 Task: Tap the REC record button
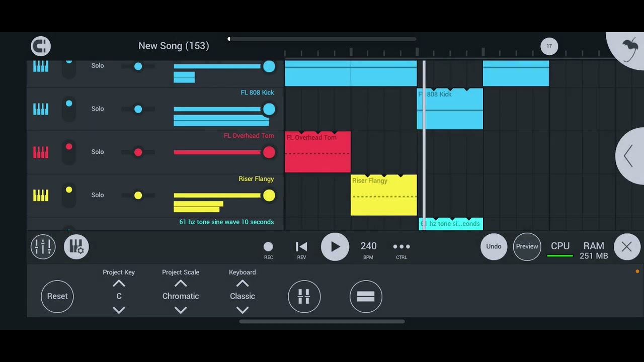tap(268, 250)
